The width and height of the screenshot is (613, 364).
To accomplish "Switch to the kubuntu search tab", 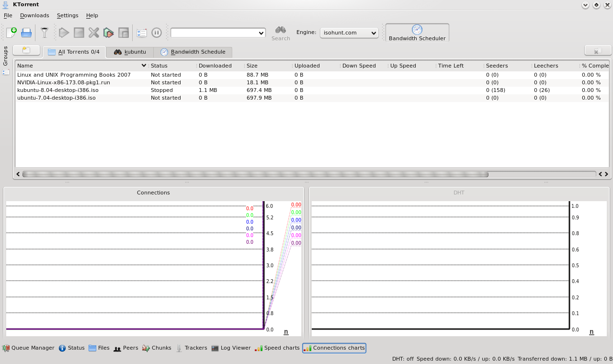I will click(x=130, y=52).
